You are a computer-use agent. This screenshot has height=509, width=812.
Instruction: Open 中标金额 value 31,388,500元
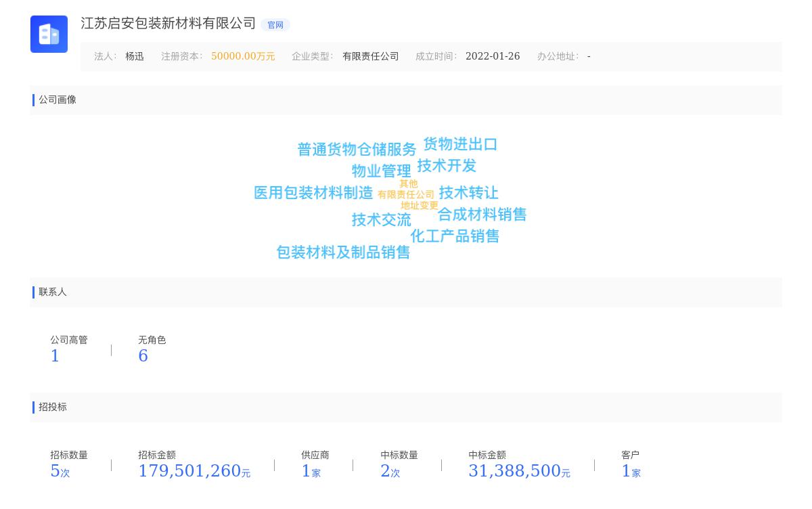pyautogui.click(x=519, y=471)
